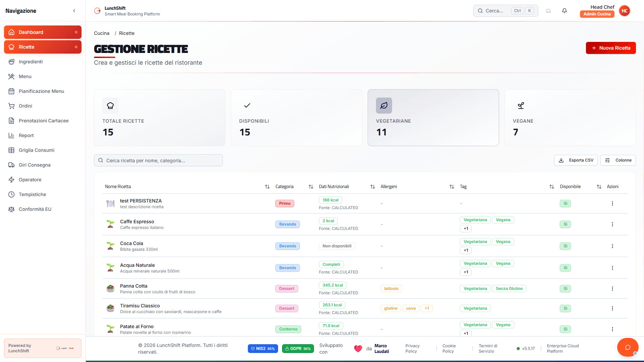Click the Nuova Ricetta button

click(610, 48)
